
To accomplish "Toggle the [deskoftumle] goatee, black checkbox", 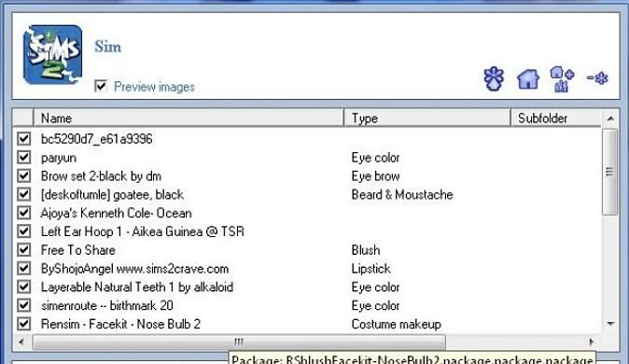I will click(23, 194).
